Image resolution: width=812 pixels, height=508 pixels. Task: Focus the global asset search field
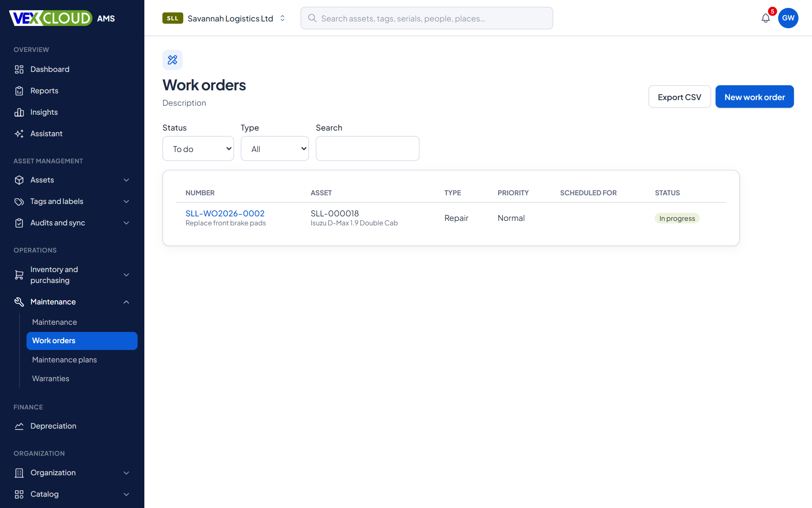427,18
